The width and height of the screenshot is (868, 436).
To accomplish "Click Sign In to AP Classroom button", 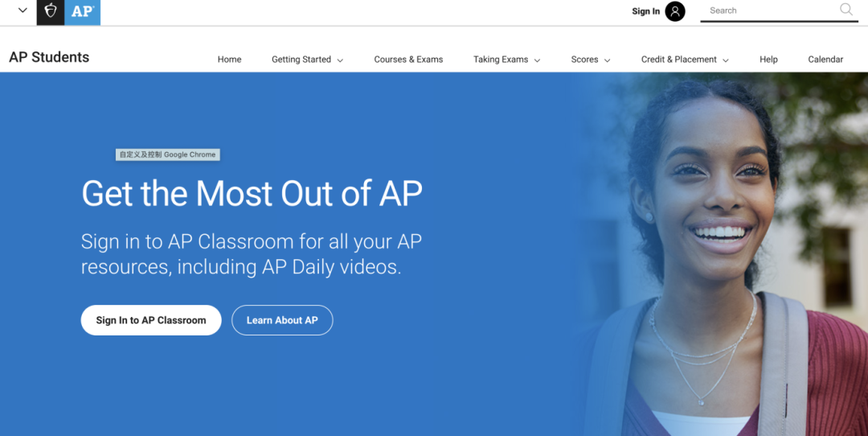I will pyautogui.click(x=151, y=320).
